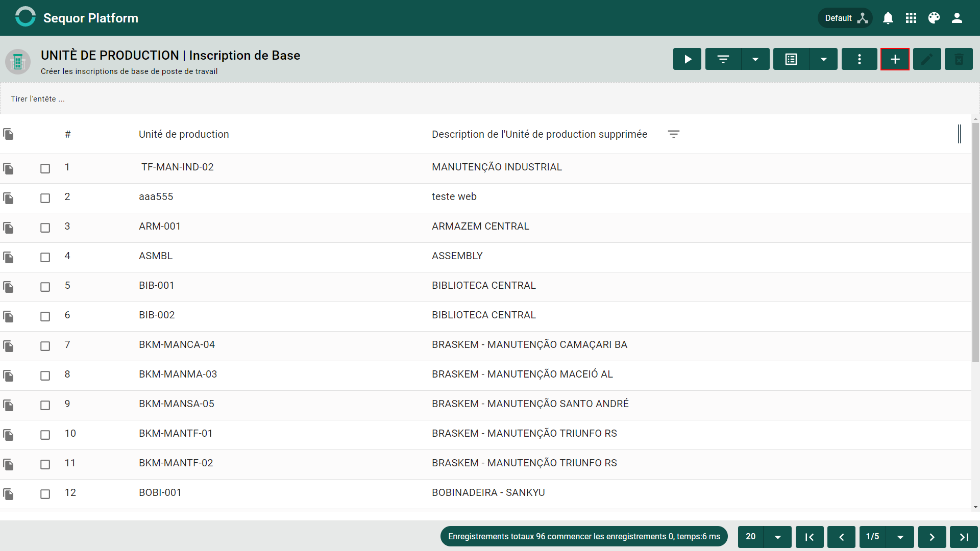Copy row BKM-MANMA-03 using its icon
This screenshot has height=551, width=980.
(x=8, y=375)
